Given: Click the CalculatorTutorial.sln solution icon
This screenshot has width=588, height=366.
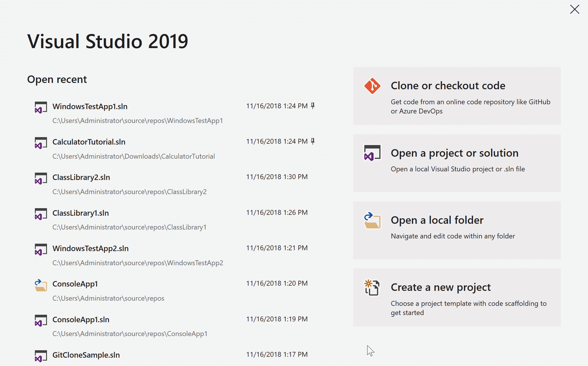Looking at the screenshot, I should (x=41, y=143).
